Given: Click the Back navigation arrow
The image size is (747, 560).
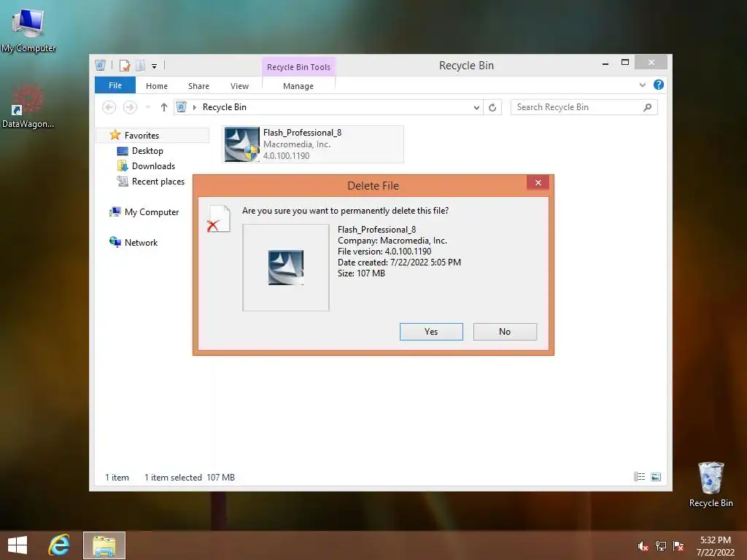Looking at the screenshot, I should click(109, 107).
